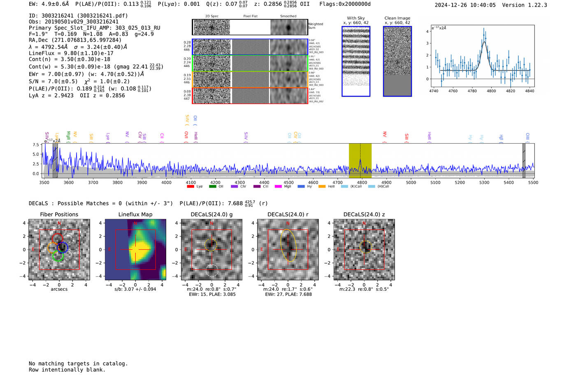576x392 pixels.
Task: Select the orange HeII legend swatch
Action: click(x=322, y=187)
